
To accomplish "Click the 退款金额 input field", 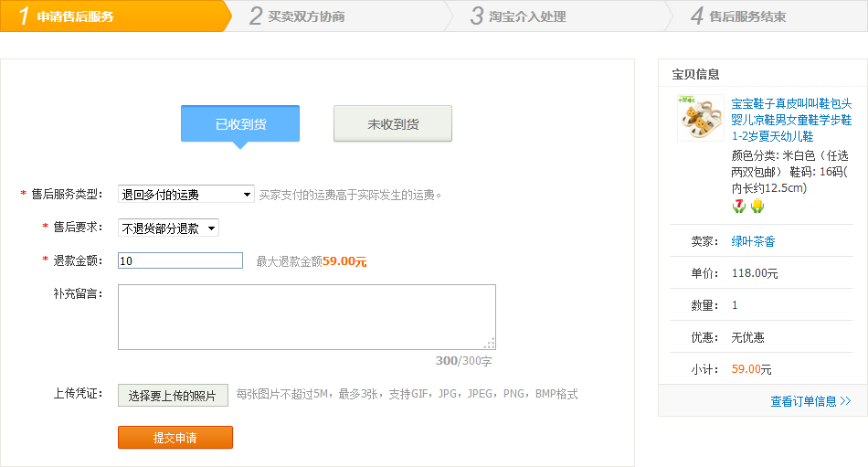I will (181, 260).
